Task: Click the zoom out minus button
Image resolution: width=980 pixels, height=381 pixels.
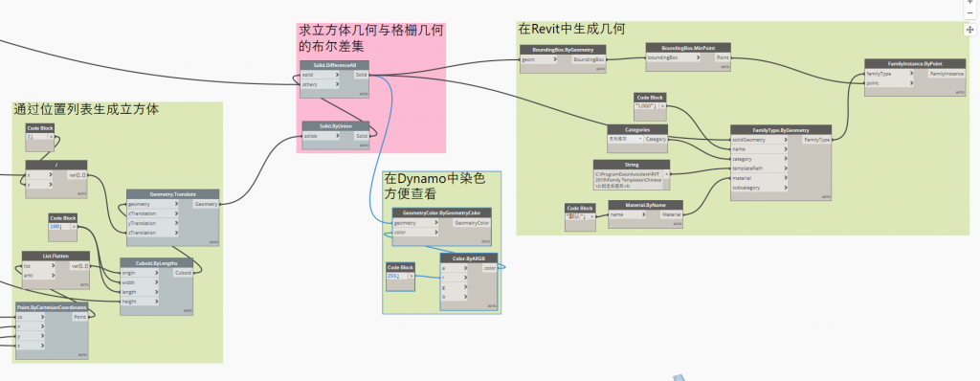Action: (x=970, y=13)
